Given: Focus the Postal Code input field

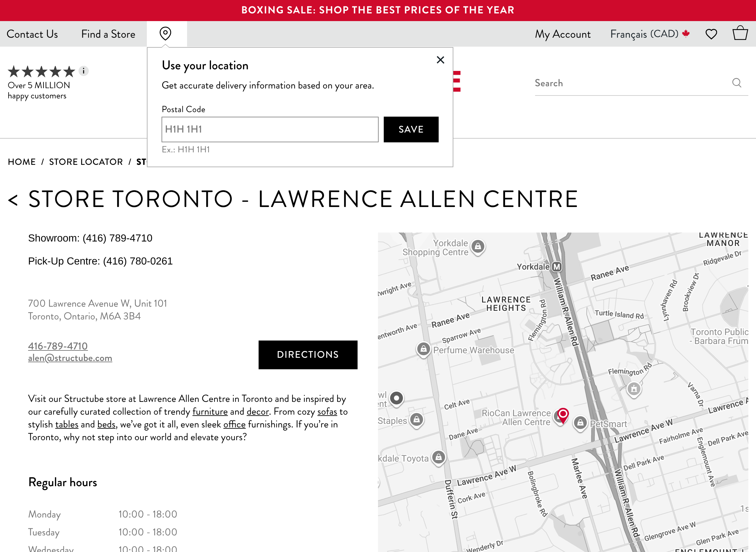Looking at the screenshot, I should pos(269,129).
